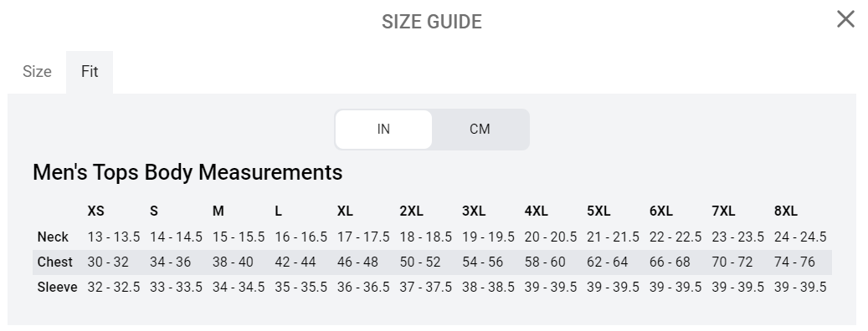Screen dimensions: 868x331
Task: Switch to the Size tab
Action: click(x=37, y=72)
